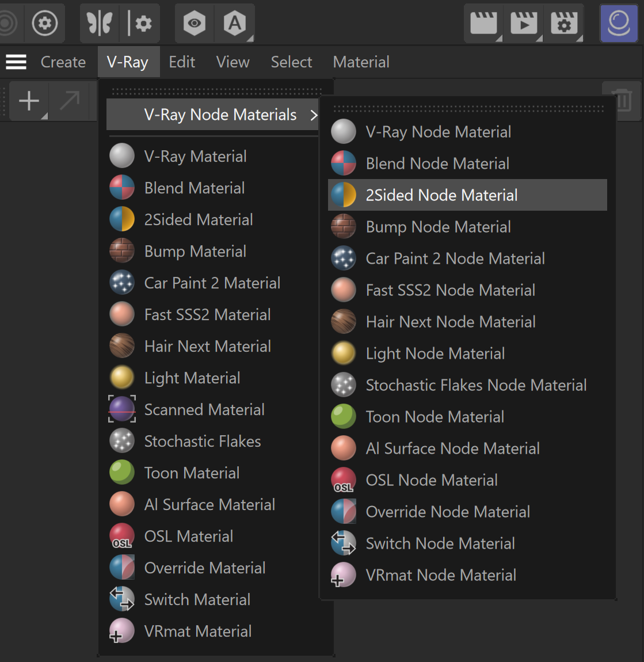Open the Create menu
This screenshot has height=662, width=644.
click(63, 62)
